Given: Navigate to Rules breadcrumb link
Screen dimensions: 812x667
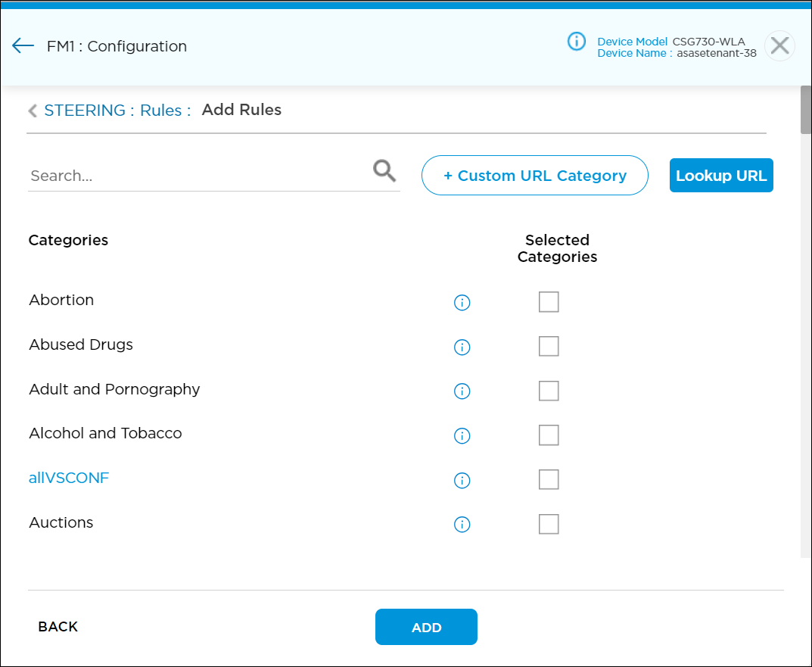Looking at the screenshot, I should coord(161,111).
